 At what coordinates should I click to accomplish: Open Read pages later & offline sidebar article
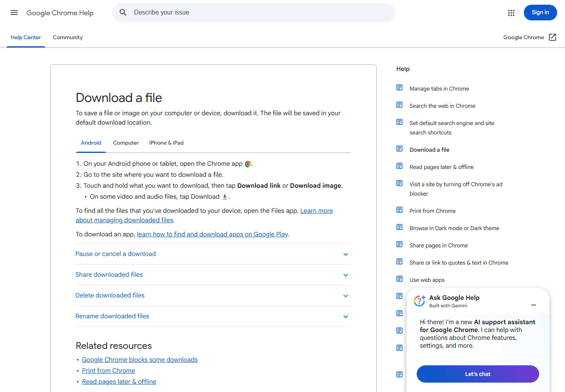click(441, 167)
